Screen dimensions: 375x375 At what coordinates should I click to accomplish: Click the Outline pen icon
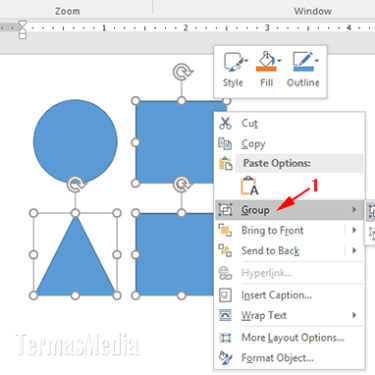click(x=303, y=61)
